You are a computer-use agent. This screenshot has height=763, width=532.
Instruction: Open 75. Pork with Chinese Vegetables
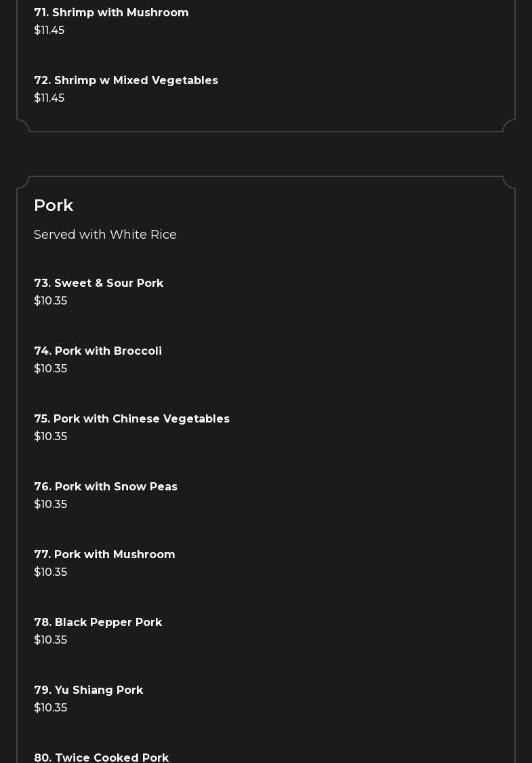click(x=132, y=419)
